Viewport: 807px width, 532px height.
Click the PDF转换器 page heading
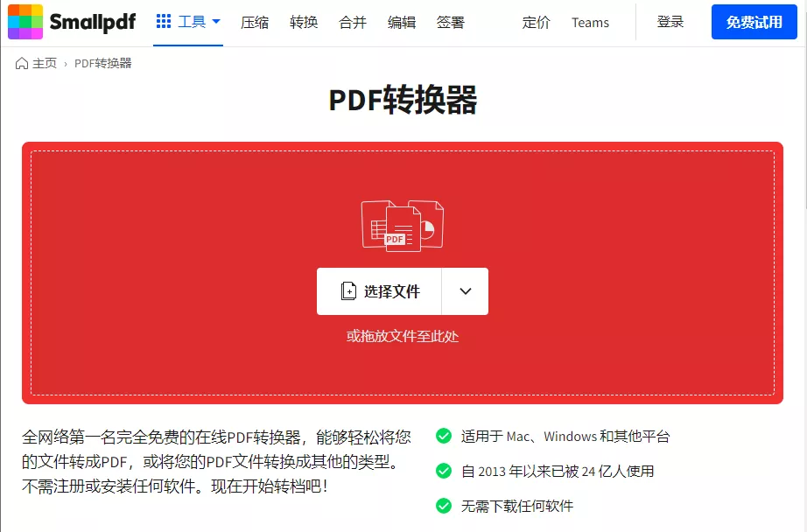(403, 100)
